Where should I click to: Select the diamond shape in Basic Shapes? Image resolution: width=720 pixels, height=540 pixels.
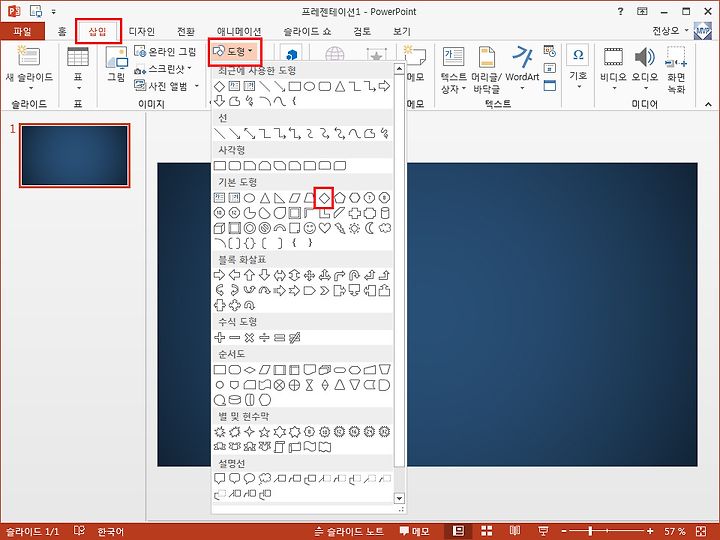click(324, 198)
